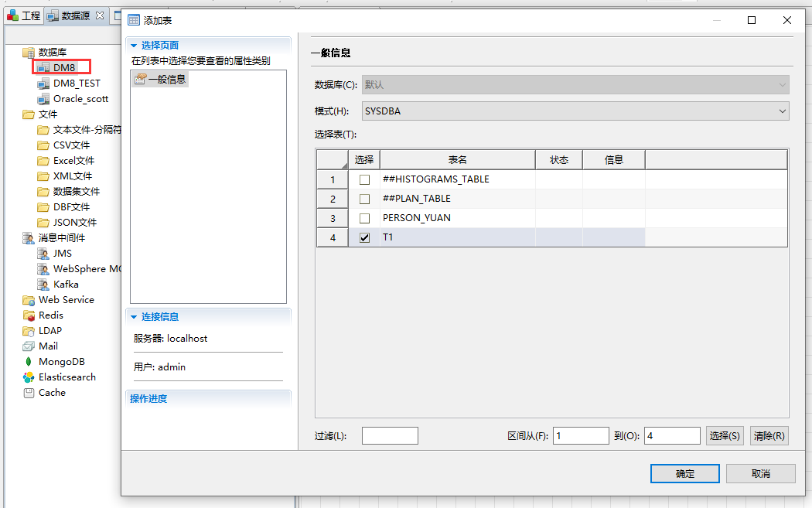Image resolution: width=812 pixels, height=508 pixels.
Task: Check the ##HISTOGRAMS_TABLE checkbox
Action: (364, 179)
